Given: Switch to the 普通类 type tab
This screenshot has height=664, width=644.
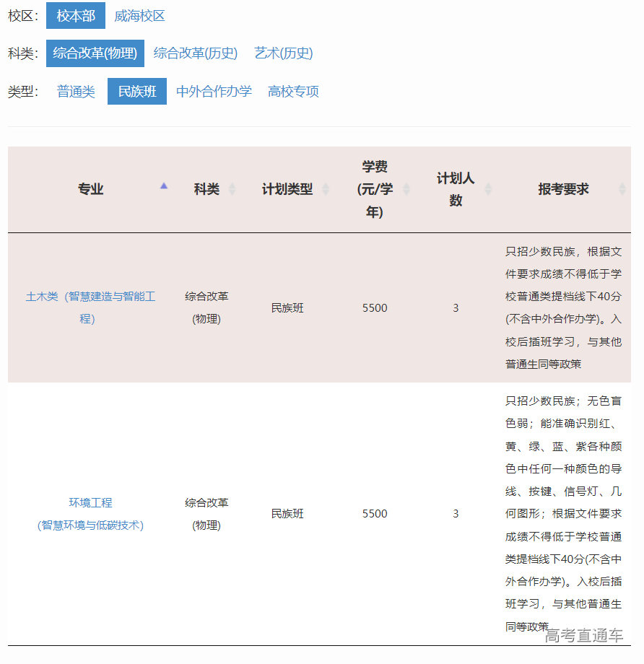Looking at the screenshot, I should tap(75, 91).
